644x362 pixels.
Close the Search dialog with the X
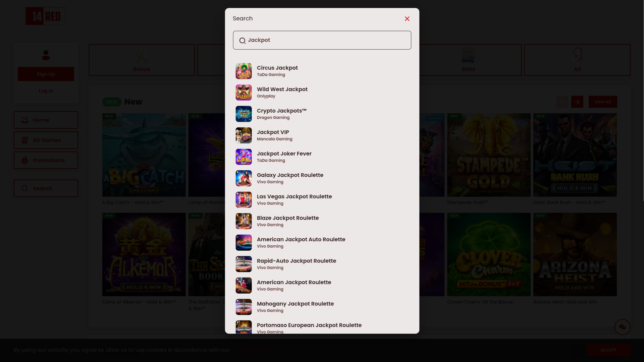(407, 19)
